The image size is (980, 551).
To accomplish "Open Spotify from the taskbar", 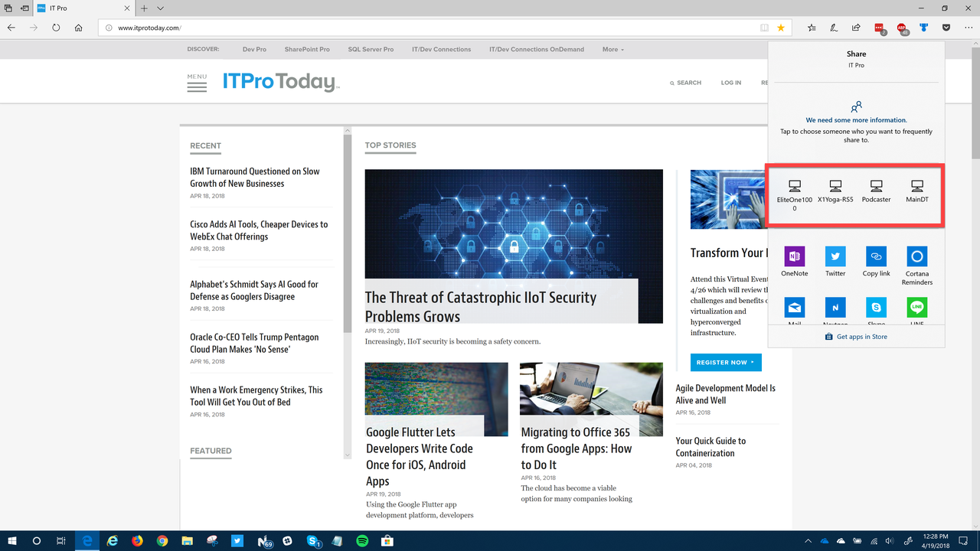I will [362, 541].
